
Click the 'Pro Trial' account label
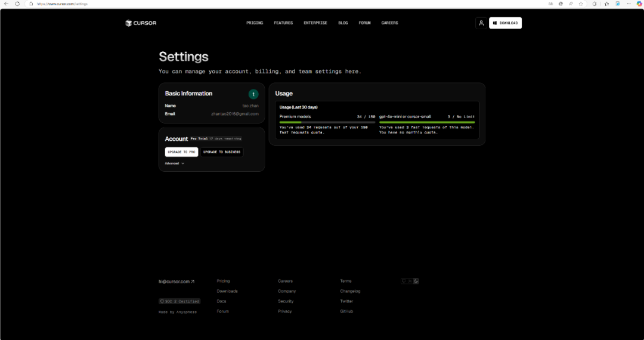(199, 139)
